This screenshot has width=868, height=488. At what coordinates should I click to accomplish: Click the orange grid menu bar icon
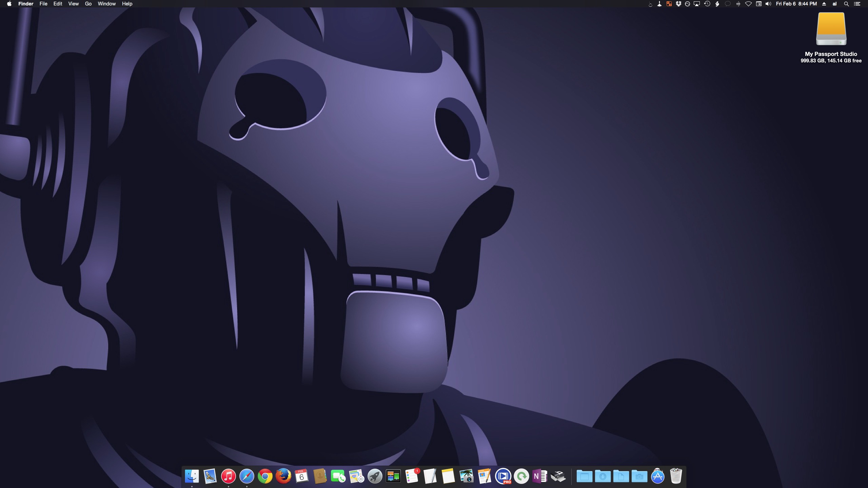tap(669, 4)
